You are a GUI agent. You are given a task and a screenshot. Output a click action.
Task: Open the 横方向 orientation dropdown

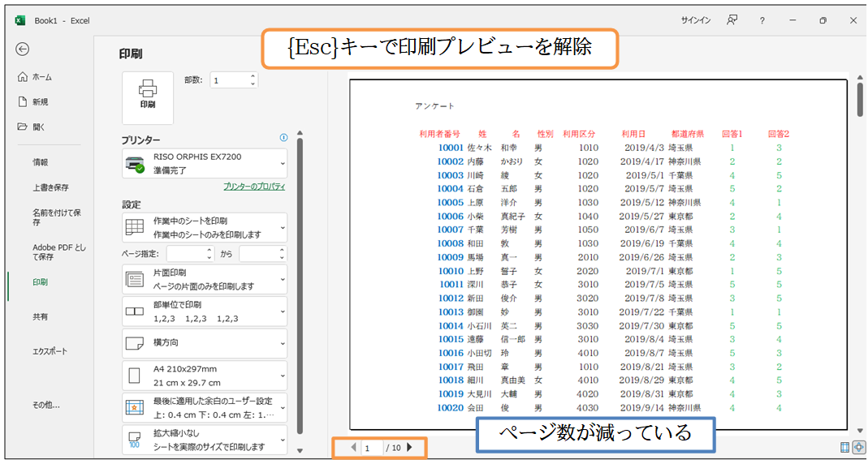pyautogui.click(x=205, y=343)
